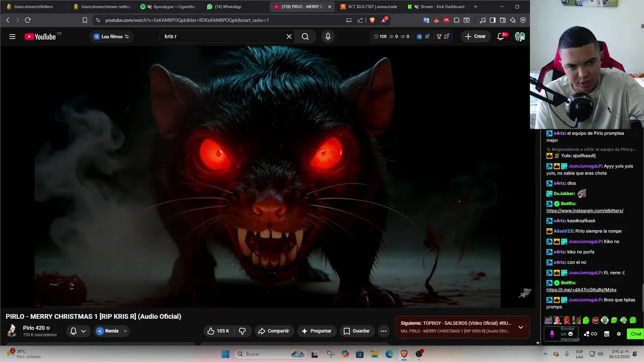Open the instagram.com/elbitterx chat link
Screen dimensions: 644x362
(585, 211)
